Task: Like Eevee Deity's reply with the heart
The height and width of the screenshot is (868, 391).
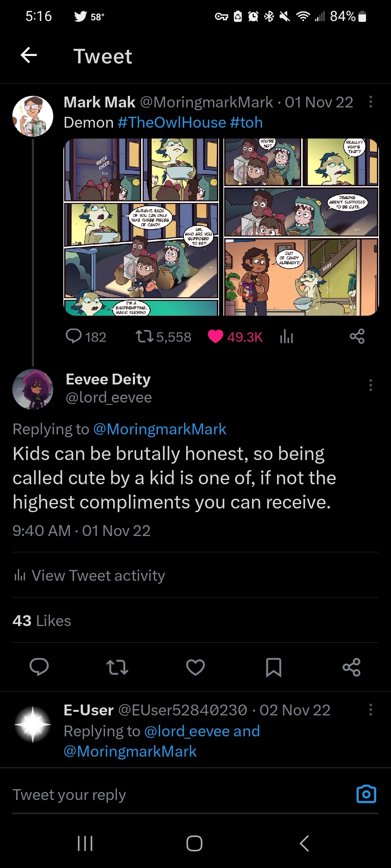Action: click(195, 667)
